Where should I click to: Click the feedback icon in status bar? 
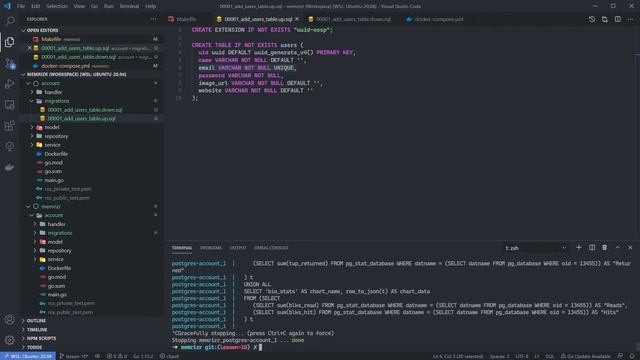click(x=620, y=356)
